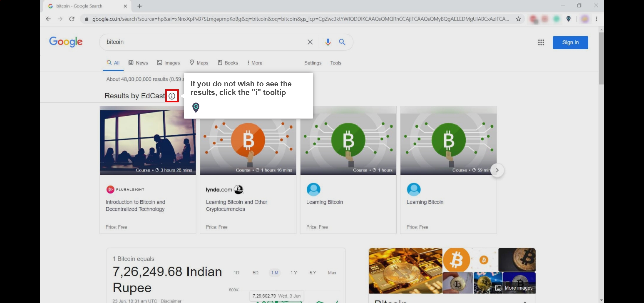Open search Tools

(336, 63)
